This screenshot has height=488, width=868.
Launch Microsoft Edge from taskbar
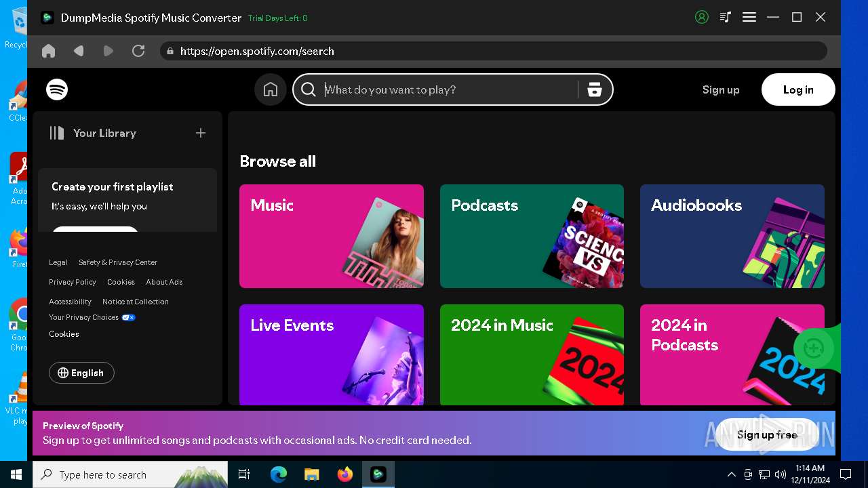pyautogui.click(x=279, y=474)
